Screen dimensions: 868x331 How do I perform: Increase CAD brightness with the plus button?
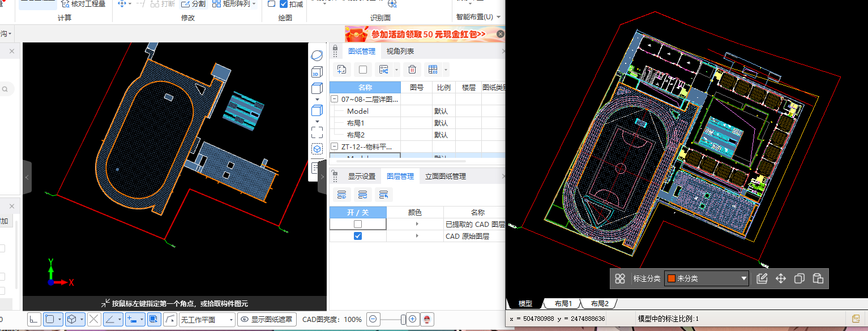coord(413,319)
